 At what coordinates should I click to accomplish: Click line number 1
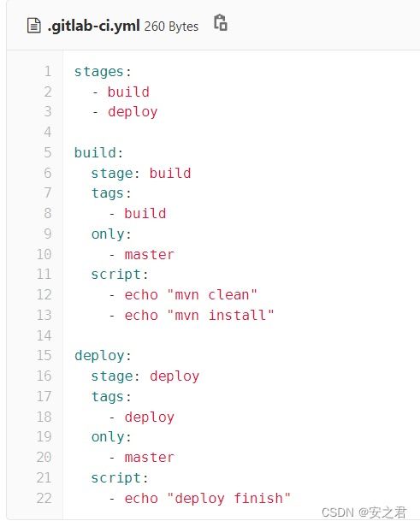click(48, 72)
